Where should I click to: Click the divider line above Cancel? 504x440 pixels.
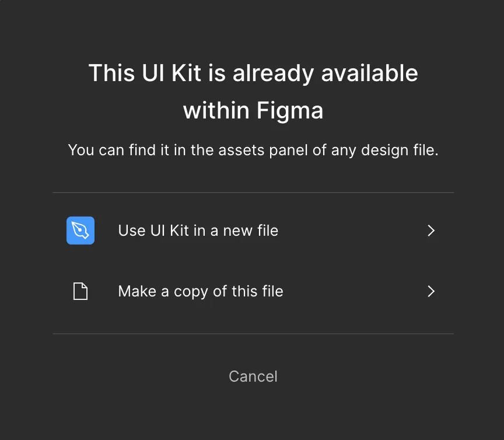pyautogui.click(x=253, y=334)
